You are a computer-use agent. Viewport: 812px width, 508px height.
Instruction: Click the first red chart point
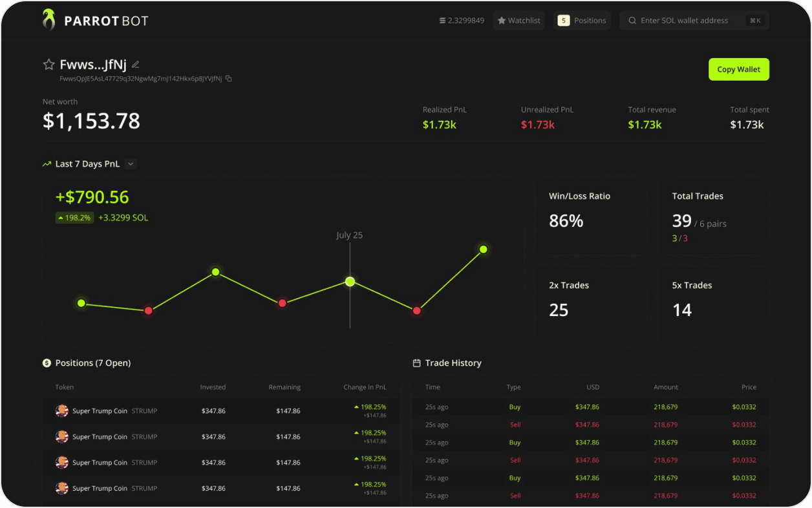coord(148,311)
